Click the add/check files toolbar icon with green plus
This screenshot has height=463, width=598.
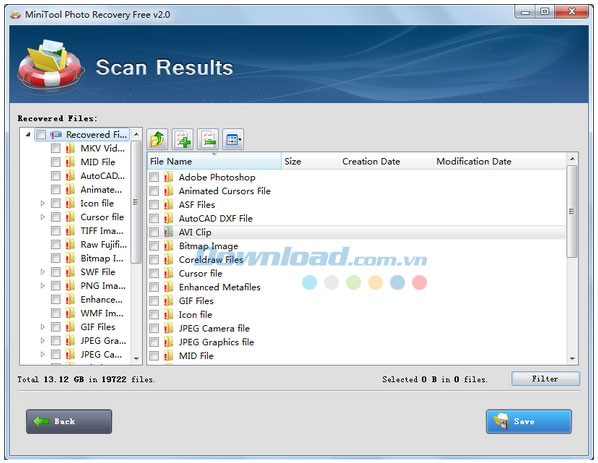(183, 139)
